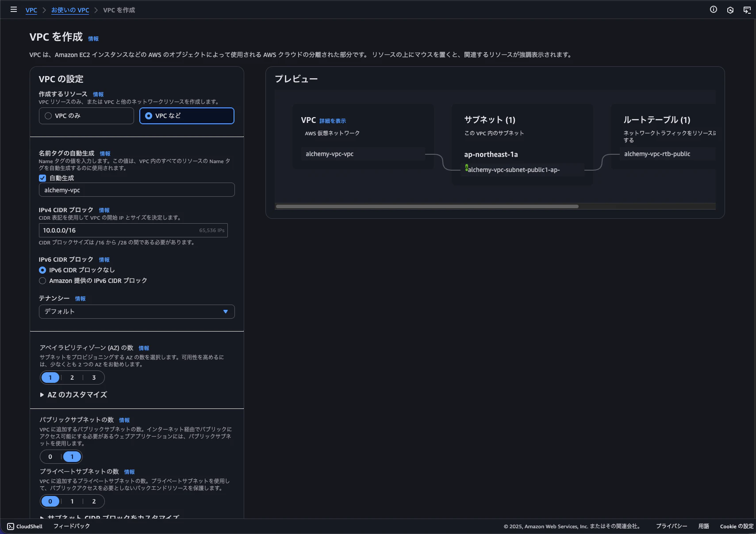Open Cookie の設定 in footer
This screenshot has height=534, width=756.
[737, 526]
